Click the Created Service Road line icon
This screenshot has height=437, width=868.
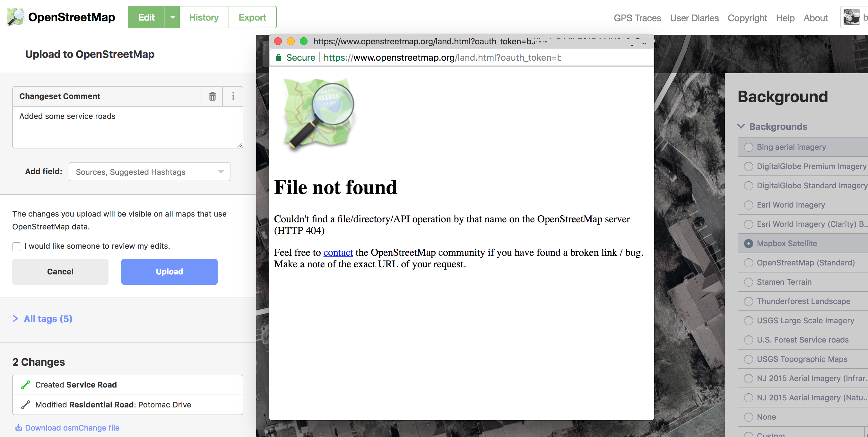click(26, 385)
